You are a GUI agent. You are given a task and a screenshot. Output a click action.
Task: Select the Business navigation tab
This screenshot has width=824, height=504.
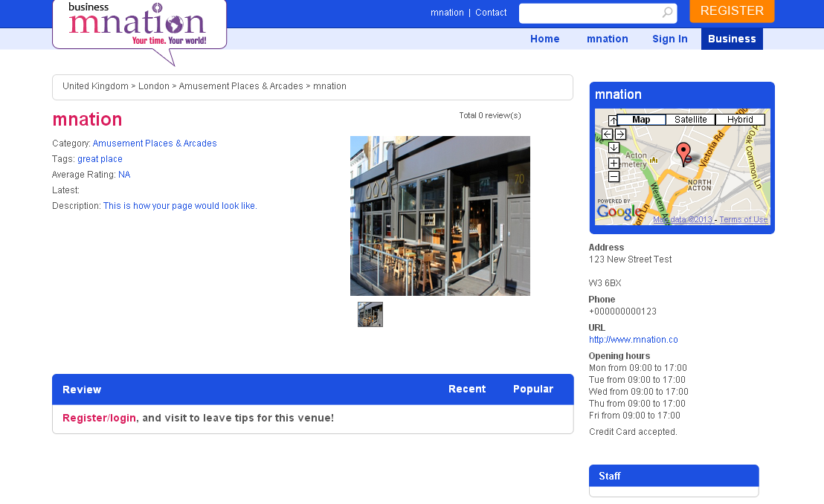732,39
